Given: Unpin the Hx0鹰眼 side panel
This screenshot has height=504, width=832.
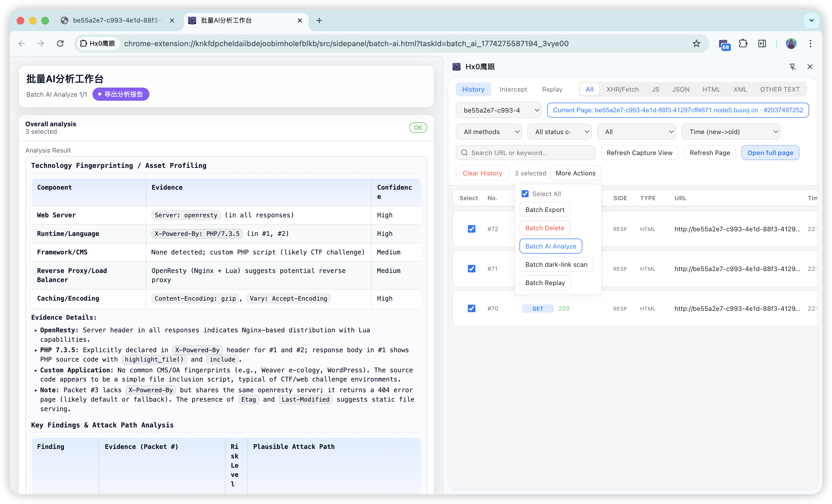Looking at the screenshot, I should [792, 67].
